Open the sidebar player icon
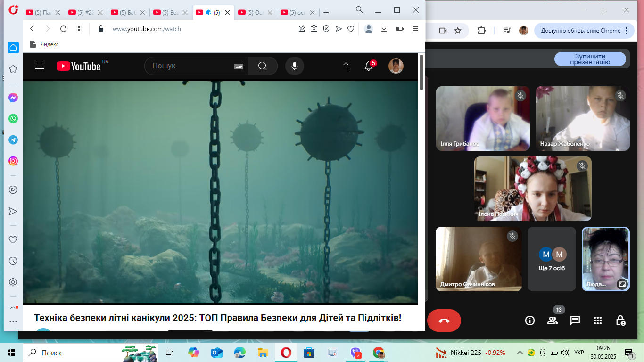Image resolution: width=644 pixels, height=362 pixels. [13, 190]
